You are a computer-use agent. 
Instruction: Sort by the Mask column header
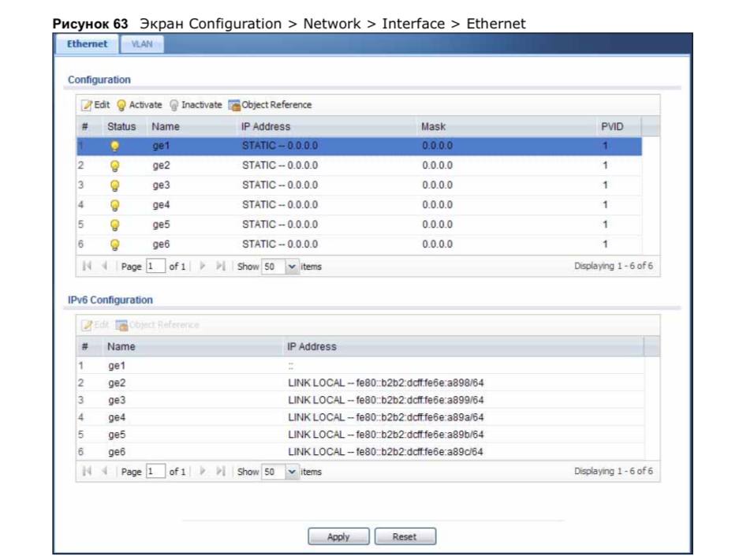pyautogui.click(x=506, y=126)
